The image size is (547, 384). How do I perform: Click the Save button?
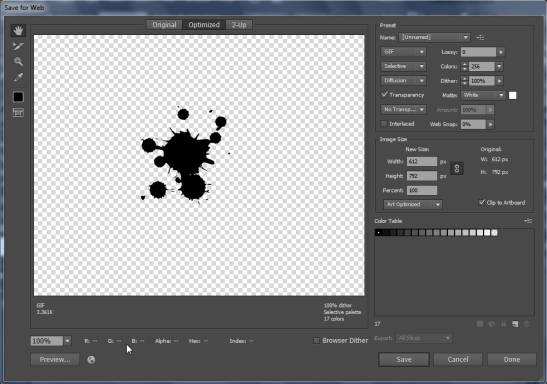click(404, 360)
